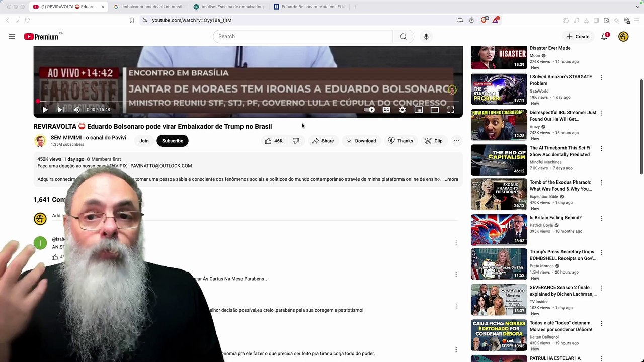Open options for 'Disrespectful IRL Streamer' video
Viewport: 644px width, 362px height.
(601, 113)
